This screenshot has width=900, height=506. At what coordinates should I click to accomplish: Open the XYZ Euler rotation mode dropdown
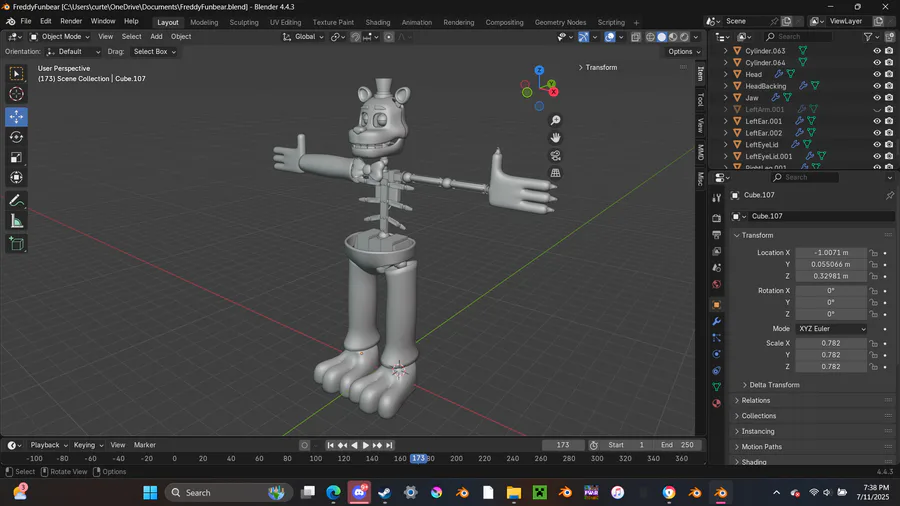pyautogui.click(x=831, y=329)
